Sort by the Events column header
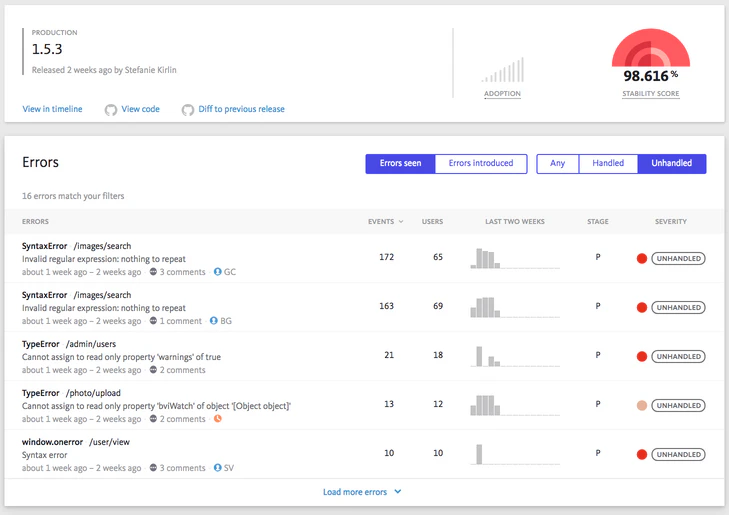 tap(381, 222)
